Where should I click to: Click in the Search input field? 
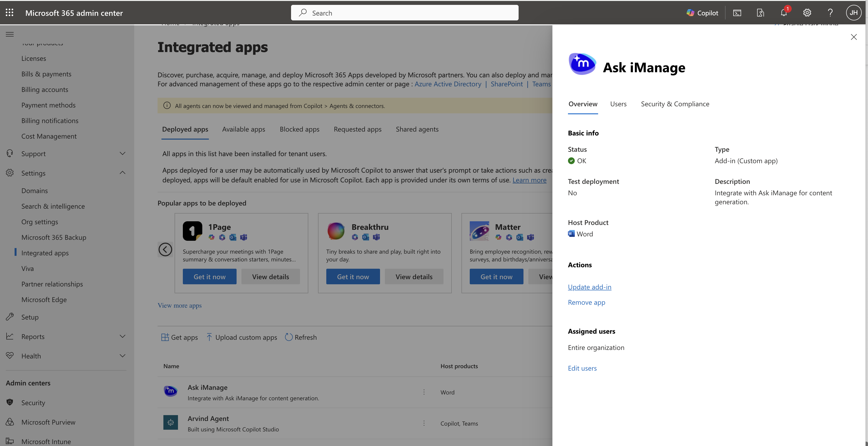click(x=404, y=13)
